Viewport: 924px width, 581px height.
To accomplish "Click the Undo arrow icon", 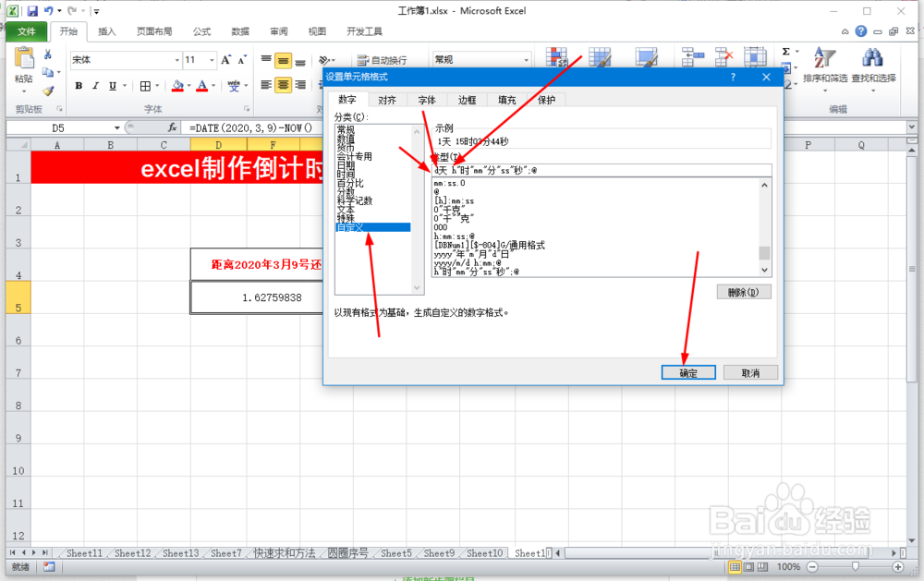I will (x=48, y=10).
